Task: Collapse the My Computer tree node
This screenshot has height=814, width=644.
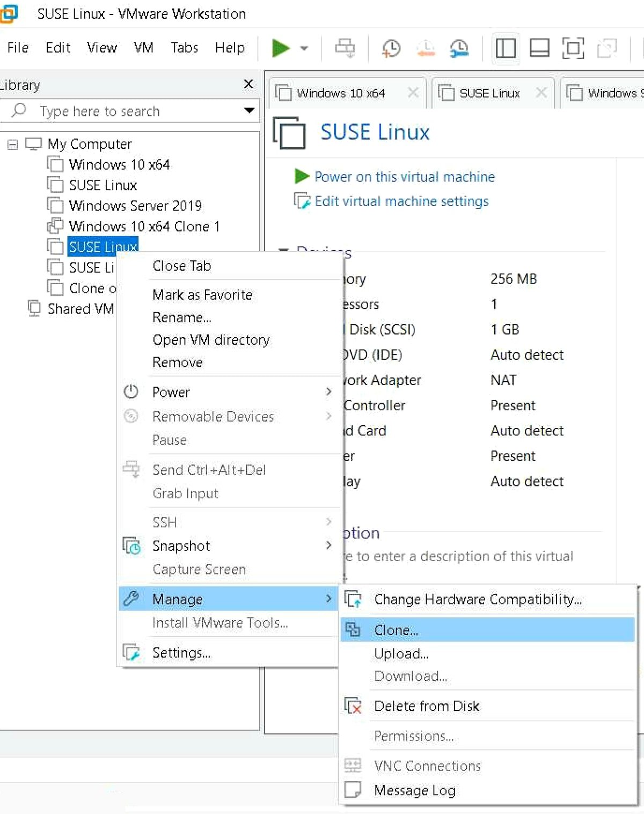Action: 12,144
